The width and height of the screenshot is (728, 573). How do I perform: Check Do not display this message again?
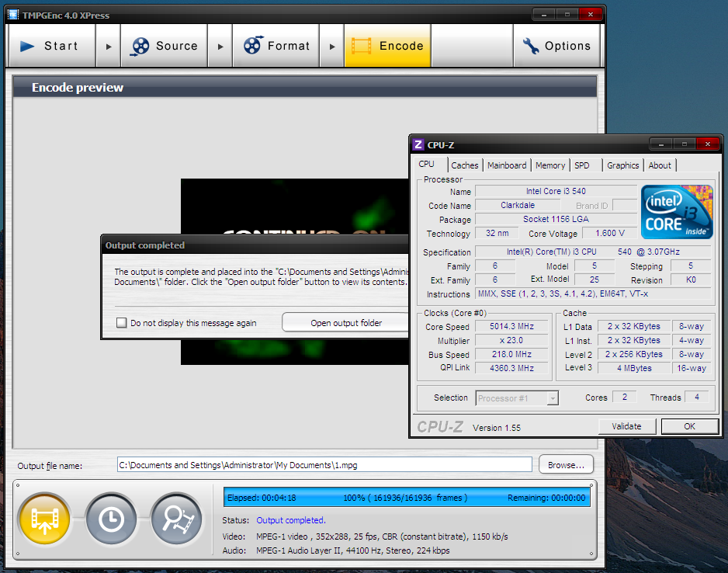121,323
